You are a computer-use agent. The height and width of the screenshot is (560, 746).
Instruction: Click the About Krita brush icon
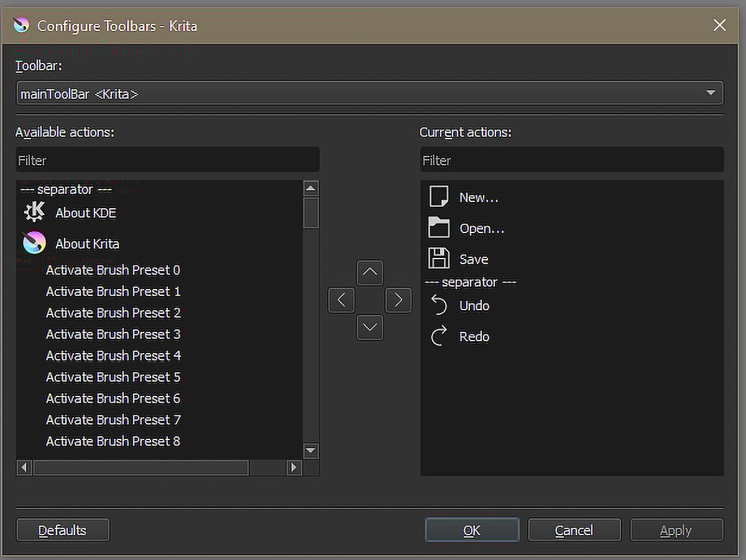[x=34, y=243]
